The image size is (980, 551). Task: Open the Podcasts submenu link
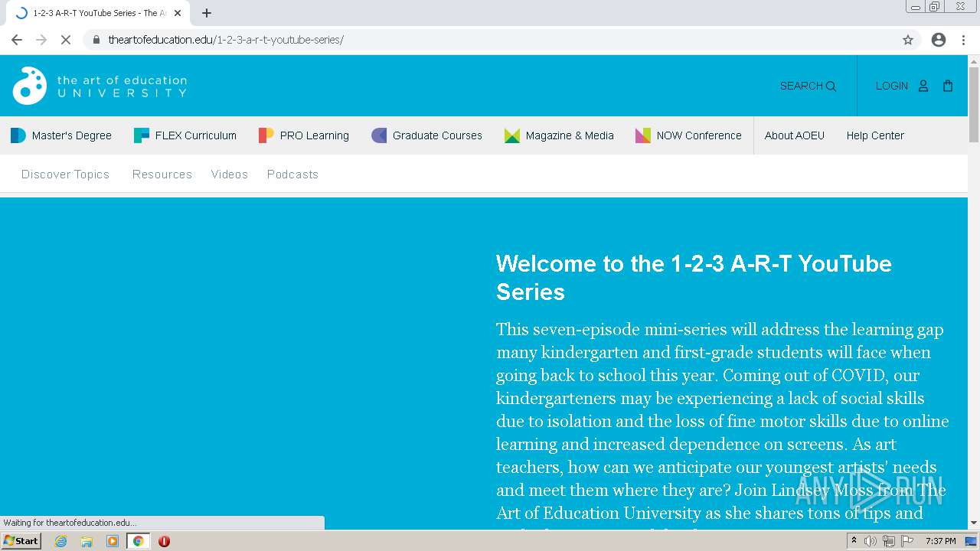click(292, 174)
